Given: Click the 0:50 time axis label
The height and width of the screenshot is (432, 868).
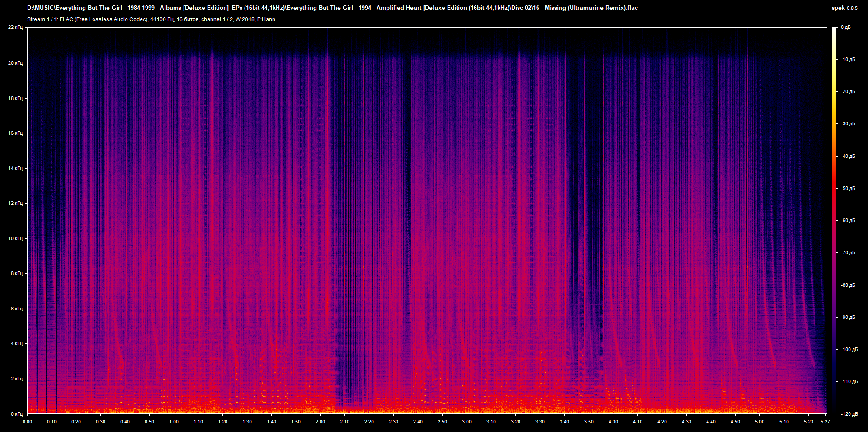Looking at the screenshot, I should pos(150,422).
